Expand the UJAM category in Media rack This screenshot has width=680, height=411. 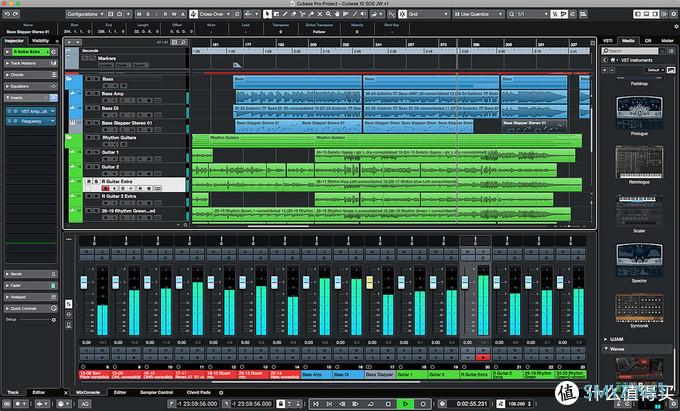click(616, 339)
